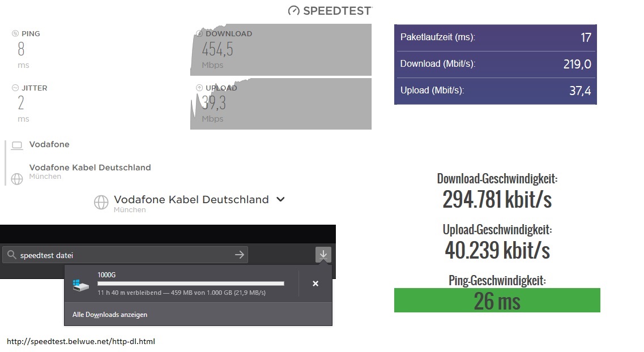Click the magnifier icon in search bar
Screen dimensions: 644x352
pos(11,255)
